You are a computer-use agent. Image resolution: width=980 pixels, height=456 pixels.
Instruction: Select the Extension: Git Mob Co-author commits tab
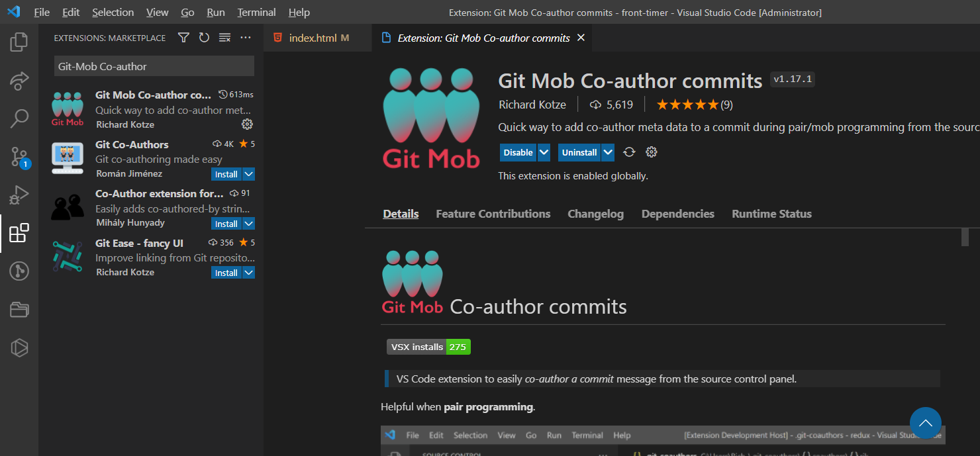(x=482, y=38)
